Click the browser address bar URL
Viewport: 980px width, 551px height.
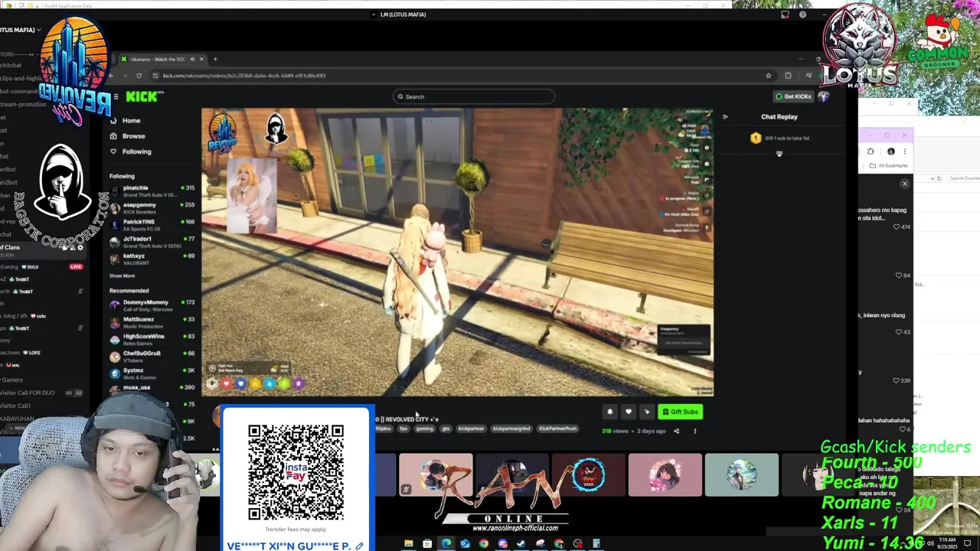[x=244, y=75]
